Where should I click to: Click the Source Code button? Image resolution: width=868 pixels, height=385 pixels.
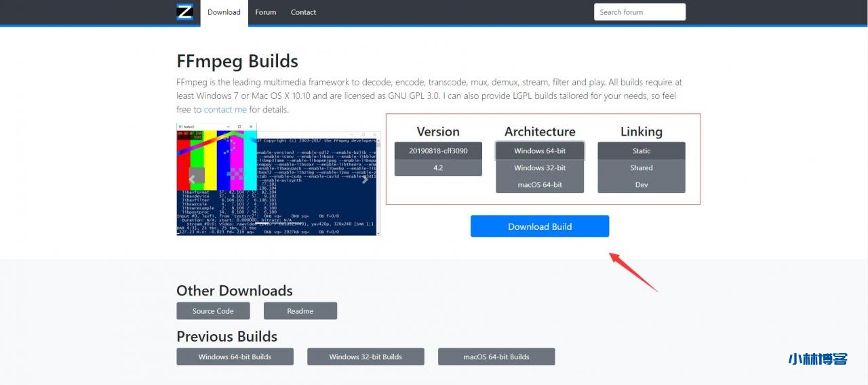(213, 311)
